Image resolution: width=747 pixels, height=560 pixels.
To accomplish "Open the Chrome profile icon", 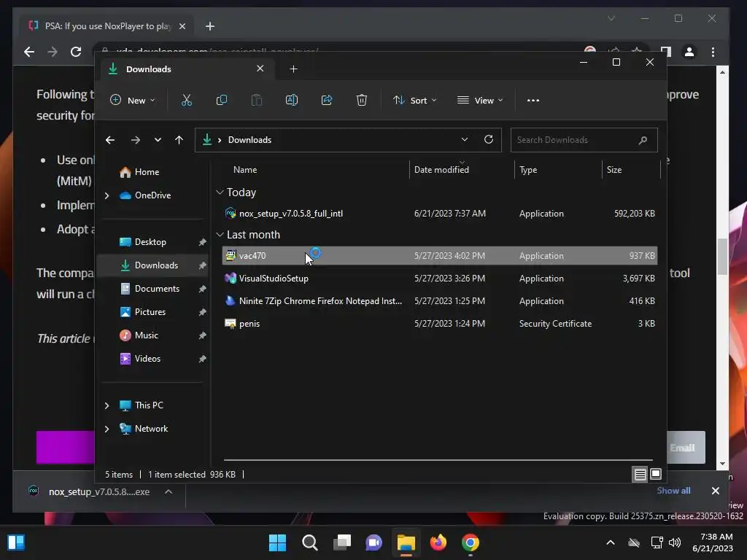I will (689, 52).
